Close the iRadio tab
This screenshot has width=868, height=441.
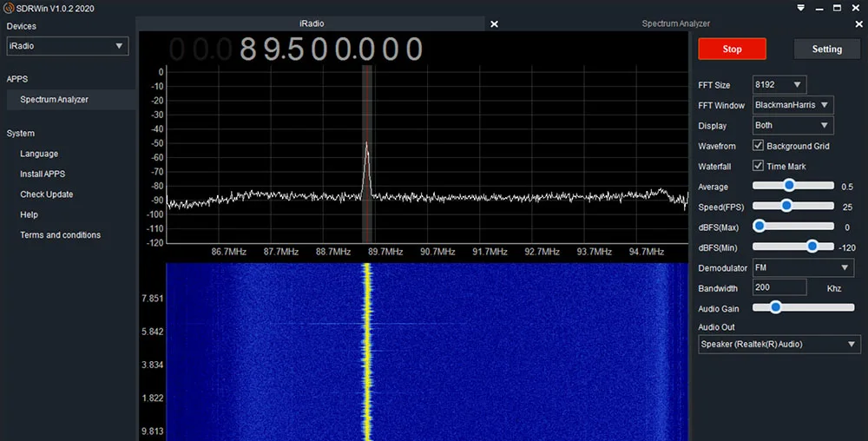[x=495, y=23]
